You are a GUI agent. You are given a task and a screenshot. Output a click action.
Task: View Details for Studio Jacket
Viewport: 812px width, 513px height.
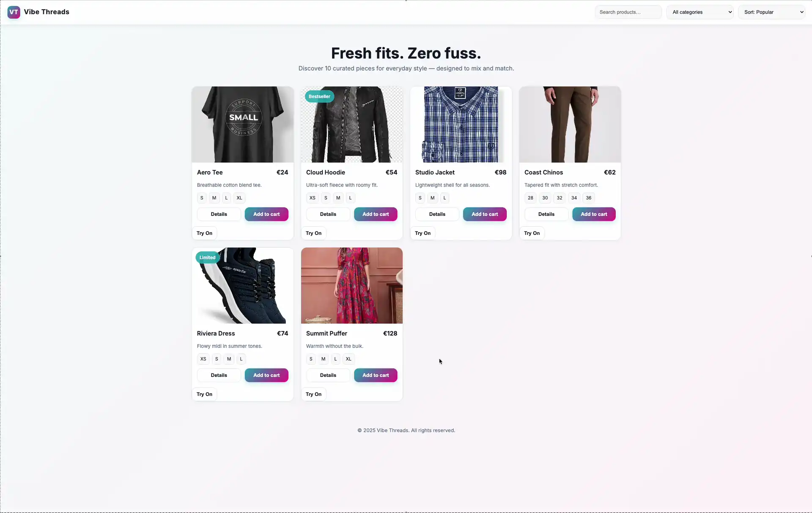click(437, 214)
